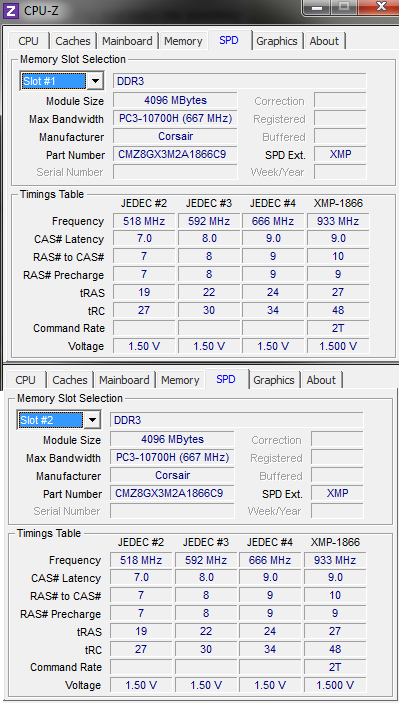Click DDR3 memory type field for Slot #2
Viewport: 399px width, 703px height.
[236, 420]
